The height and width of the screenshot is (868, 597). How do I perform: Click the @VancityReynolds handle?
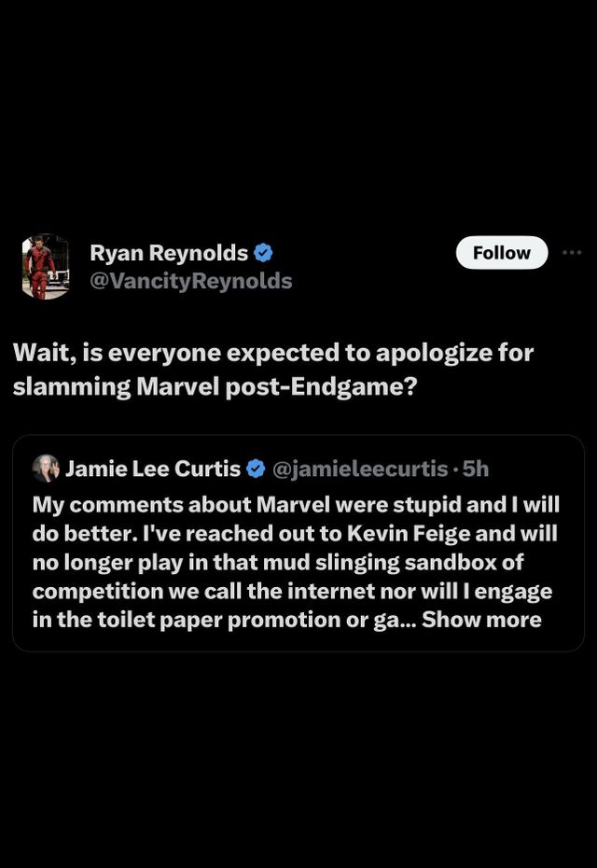190,281
